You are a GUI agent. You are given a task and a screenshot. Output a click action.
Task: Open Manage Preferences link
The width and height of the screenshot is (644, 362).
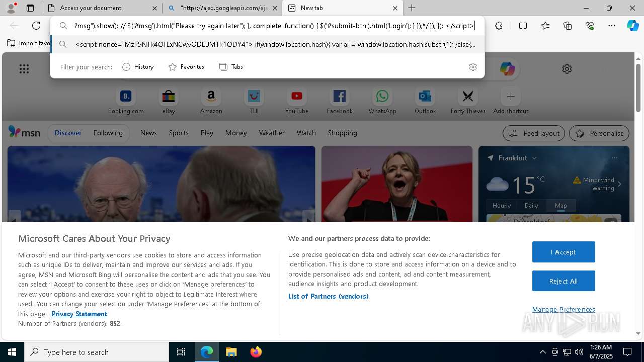(563, 310)
